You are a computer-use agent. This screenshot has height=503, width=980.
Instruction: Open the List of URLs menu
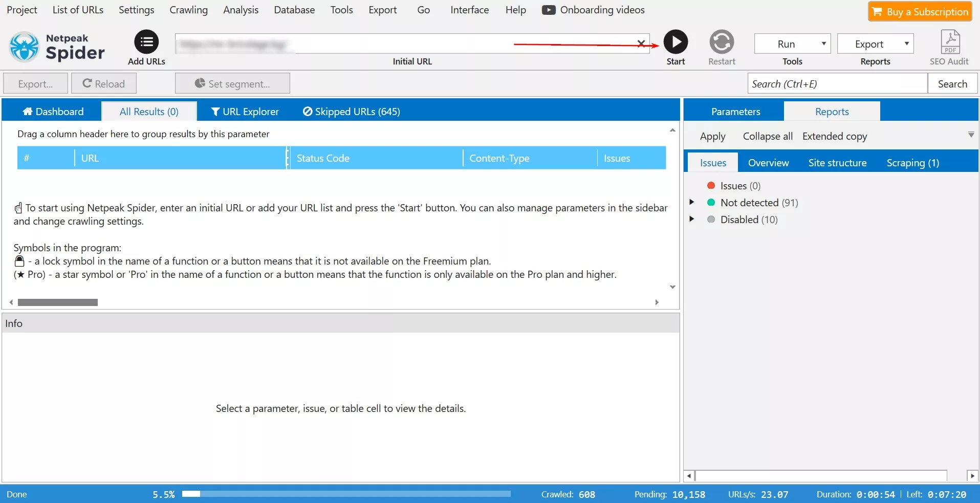pyautogui.click(x=78, y=10)
